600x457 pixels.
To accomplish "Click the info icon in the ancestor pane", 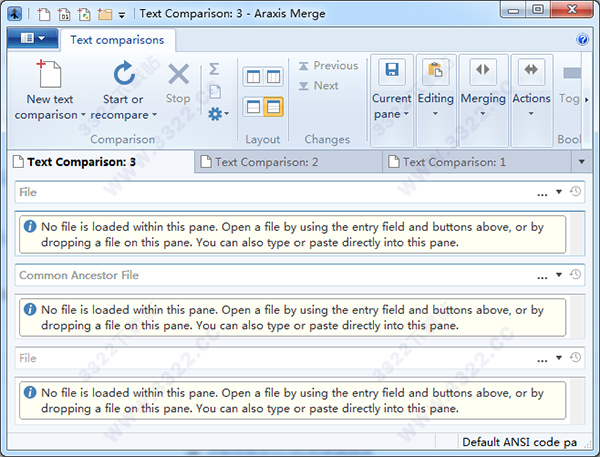I will coord(30,309).
